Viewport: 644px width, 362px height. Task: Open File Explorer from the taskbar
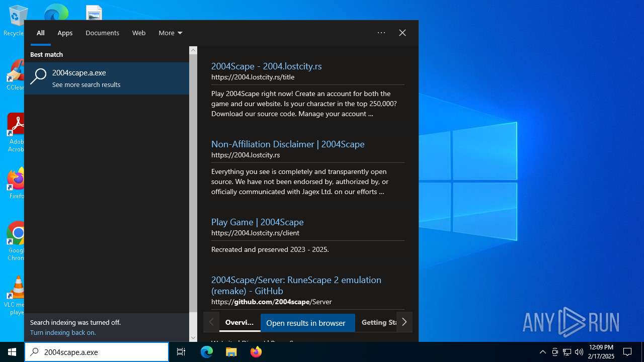click(231, 352)
